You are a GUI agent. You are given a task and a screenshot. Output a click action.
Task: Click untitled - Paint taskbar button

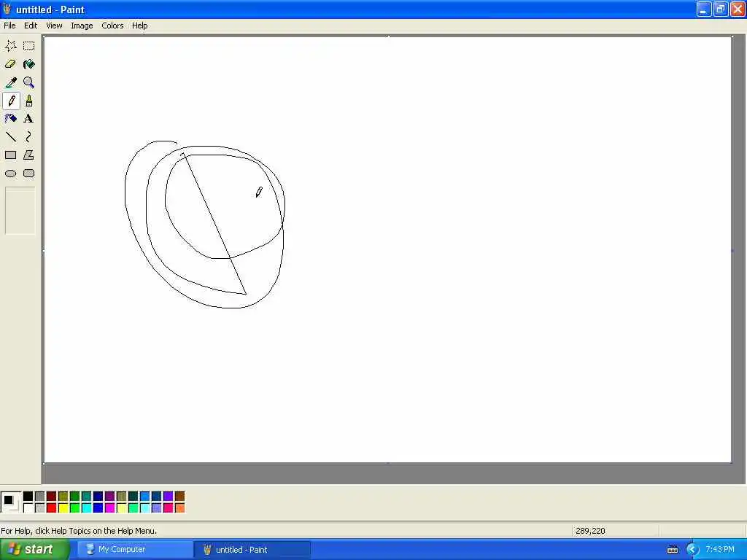(x=252, y=550)
